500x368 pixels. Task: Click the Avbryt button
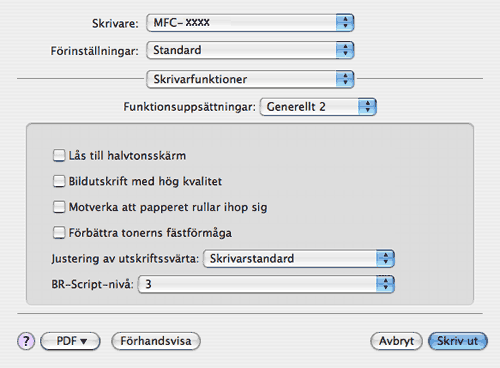396,341
